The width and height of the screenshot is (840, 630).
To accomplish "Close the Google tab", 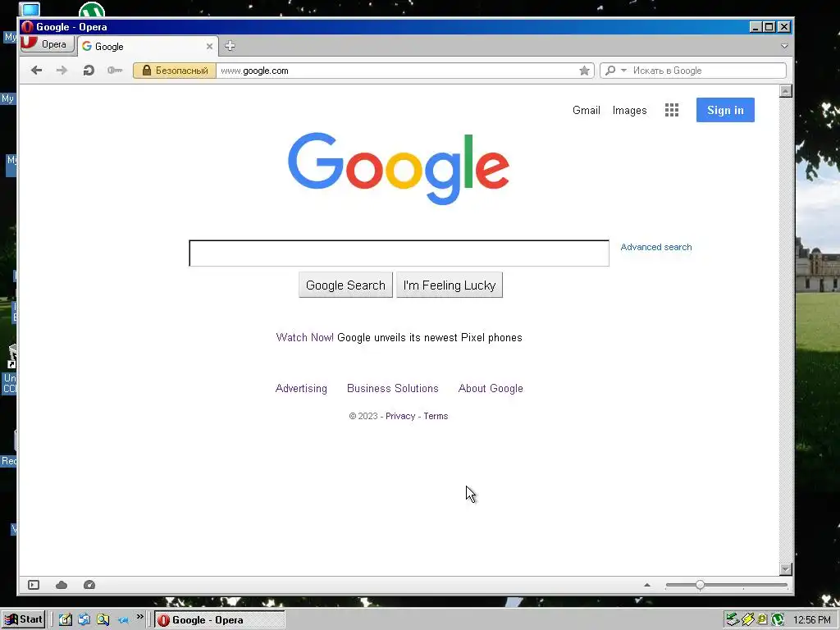I will pyautogui.click(x=209, y=47).
